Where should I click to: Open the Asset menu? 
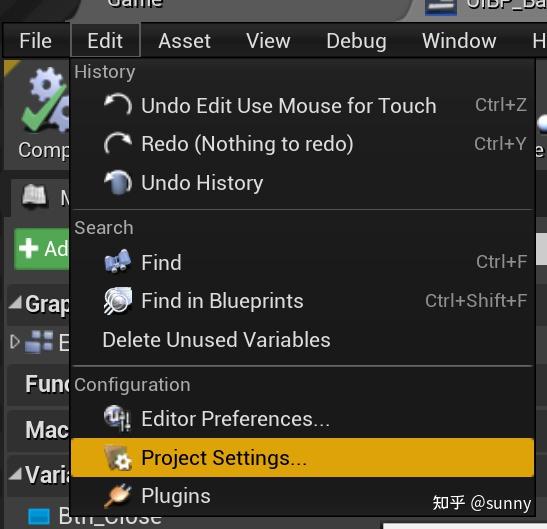185,41
